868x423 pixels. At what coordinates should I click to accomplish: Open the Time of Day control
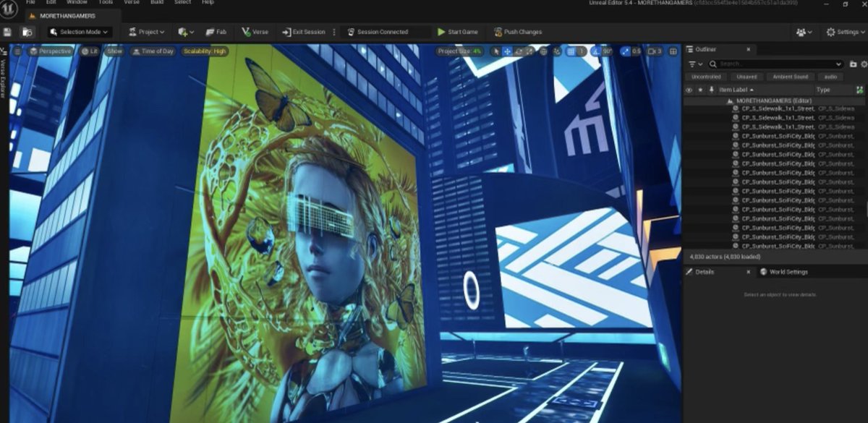click(153, 51)
